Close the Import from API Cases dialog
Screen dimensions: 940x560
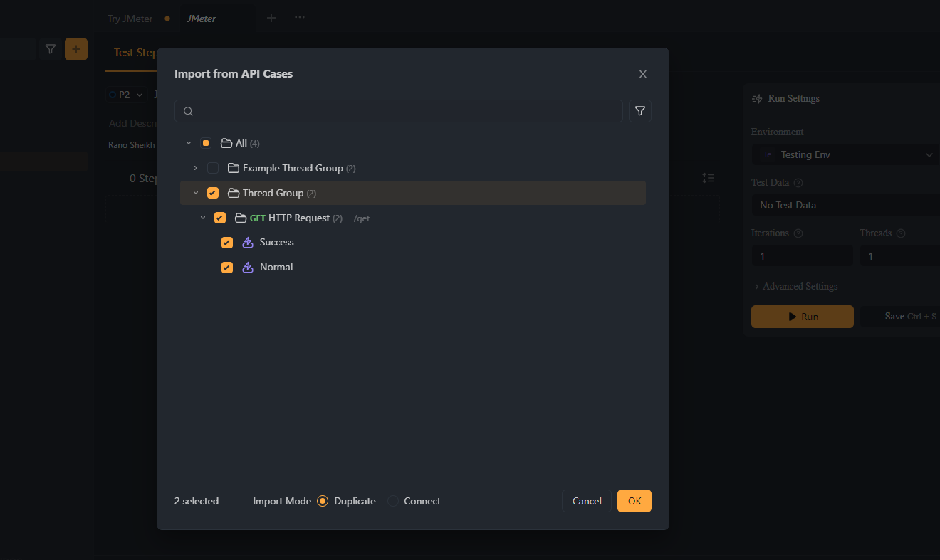(643, 74)
